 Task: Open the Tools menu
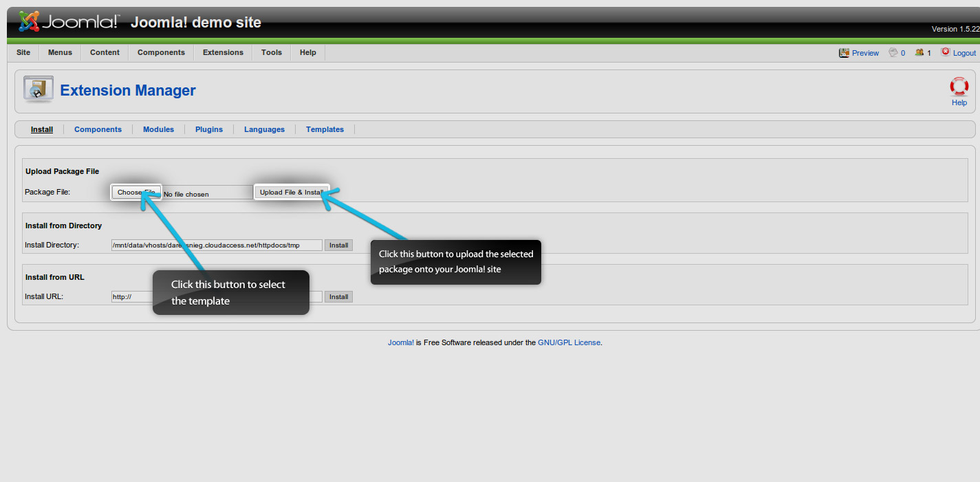pos(272,52)
